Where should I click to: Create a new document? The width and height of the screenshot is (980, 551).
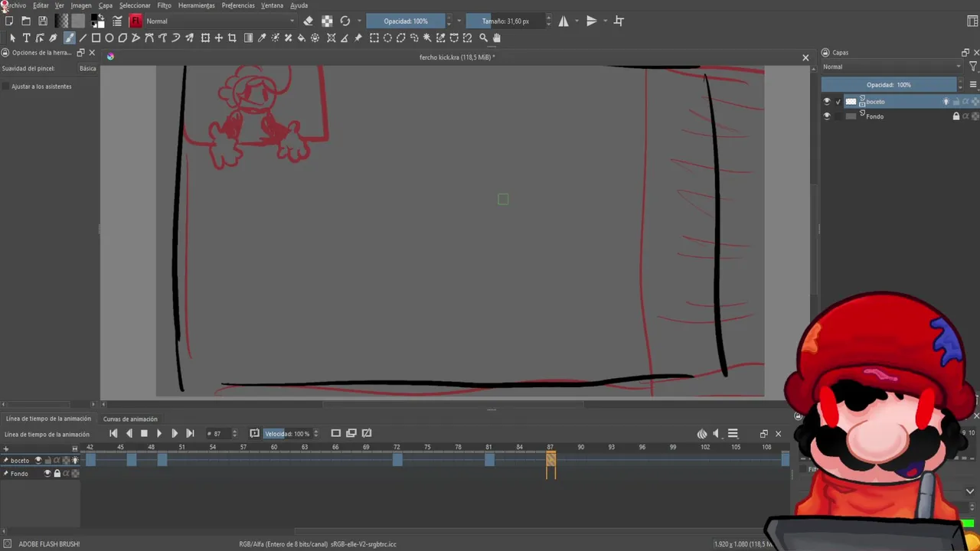click(9, 21)
